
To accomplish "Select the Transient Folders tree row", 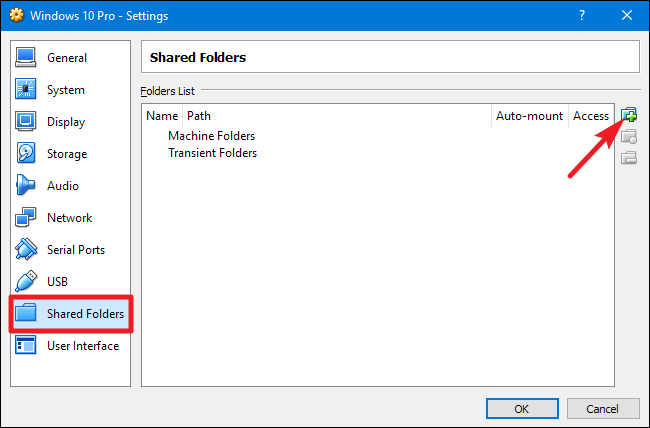I will click(x=212, y=153).
